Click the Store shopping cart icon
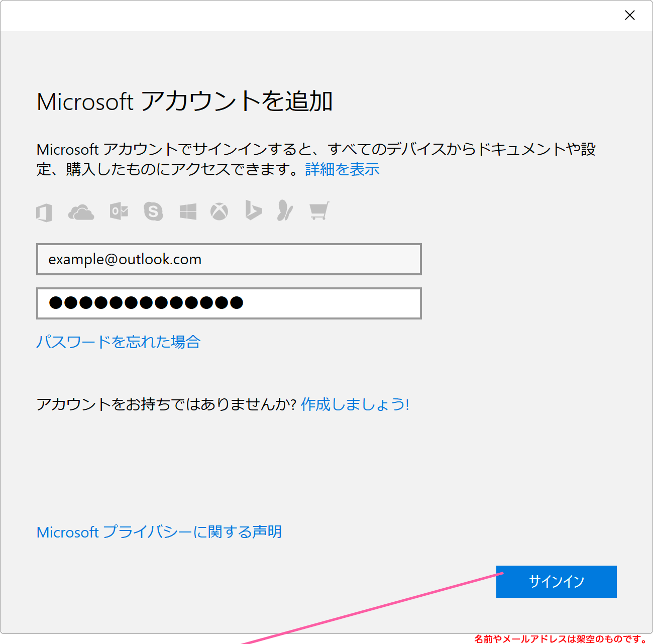Viewport: 653px width, 644px height. coord(319,211)
